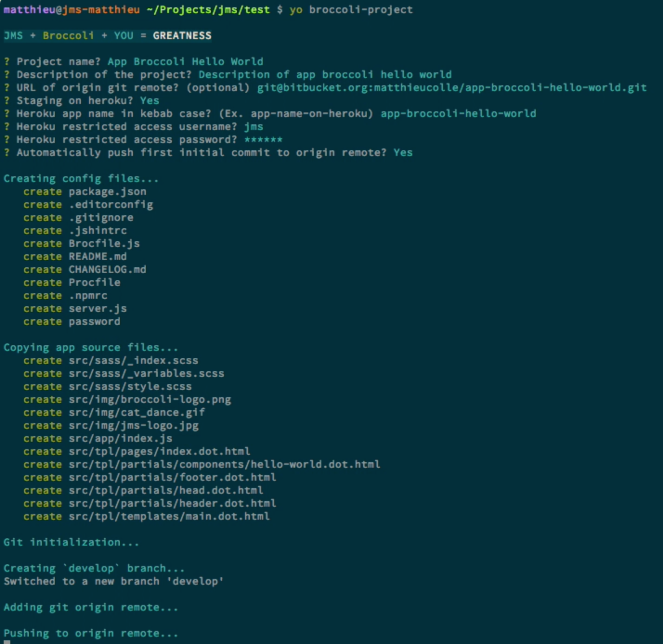Viewport: 663px width, 644px height.
Task: Click 'src/tpl/partials/header.dot.html' path
Action: click(x=173, y=503)
